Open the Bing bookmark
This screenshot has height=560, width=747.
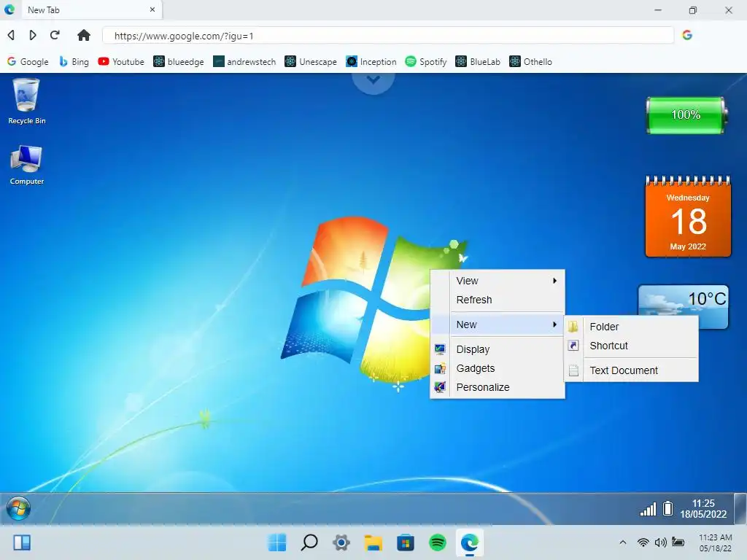click(x=74, y=62)
